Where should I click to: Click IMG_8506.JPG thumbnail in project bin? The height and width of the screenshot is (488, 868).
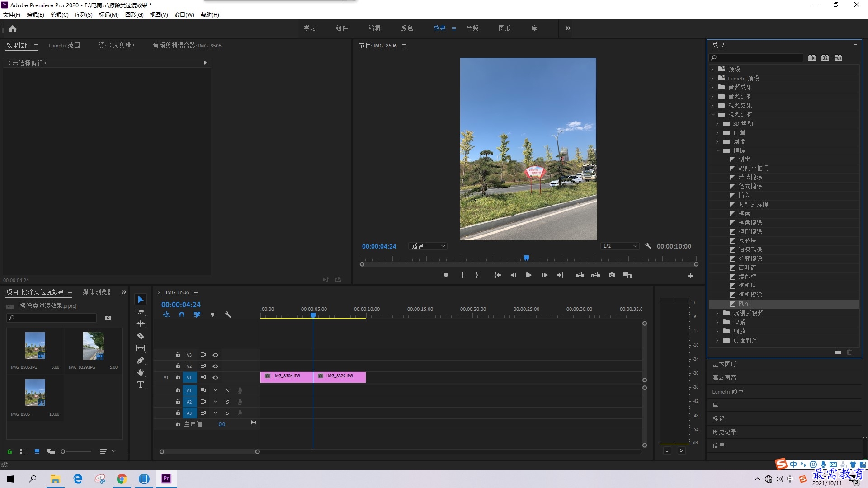[35, 346]
